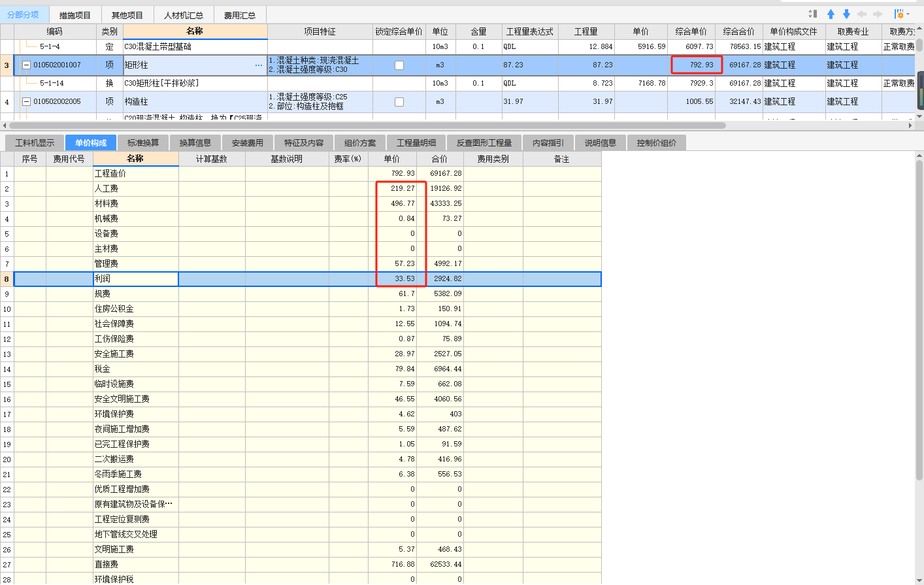Click the 综合单价 column header
The height and width of the screenshot is (585, 924).
pyautogui.click(x=691, y=31)
